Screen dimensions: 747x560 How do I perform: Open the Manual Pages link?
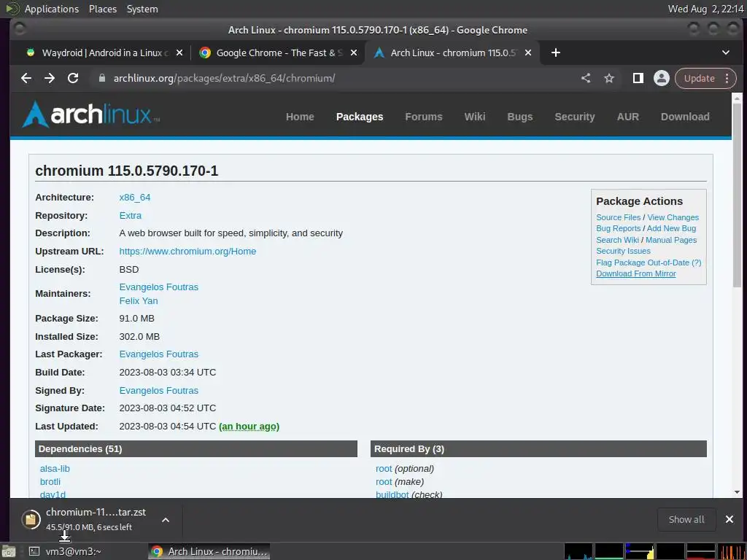(671, 239)
